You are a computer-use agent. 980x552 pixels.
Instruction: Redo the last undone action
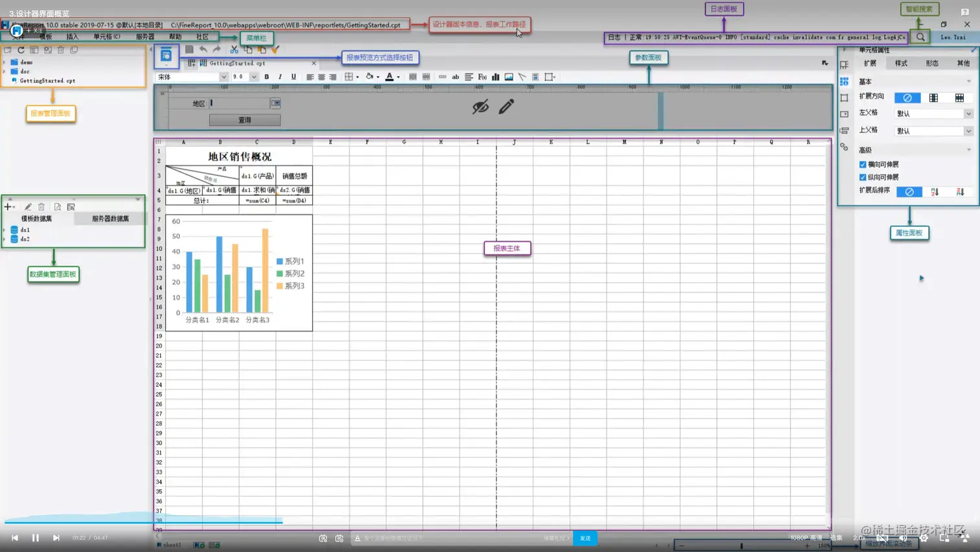tap(216, 49)
